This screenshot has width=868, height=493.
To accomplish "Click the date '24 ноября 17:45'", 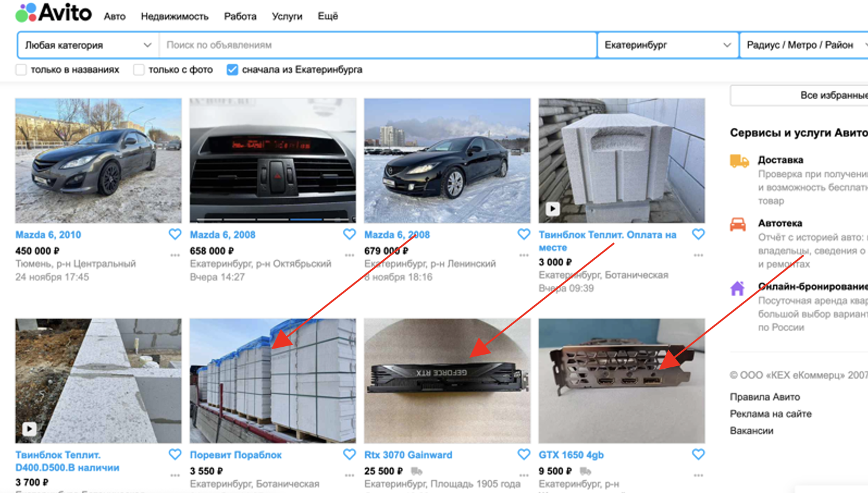I will tap(52, 277).
